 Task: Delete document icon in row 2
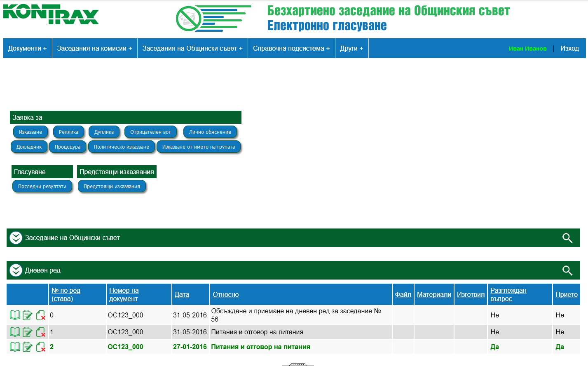pyautogui.click(x=41, y=347)
